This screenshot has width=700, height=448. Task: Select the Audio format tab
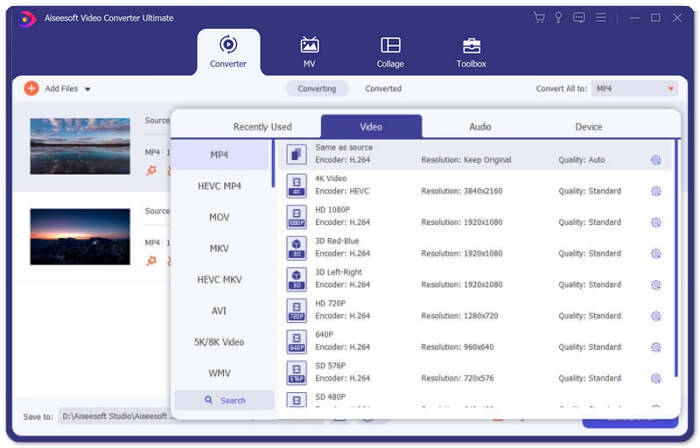[480, 127]
